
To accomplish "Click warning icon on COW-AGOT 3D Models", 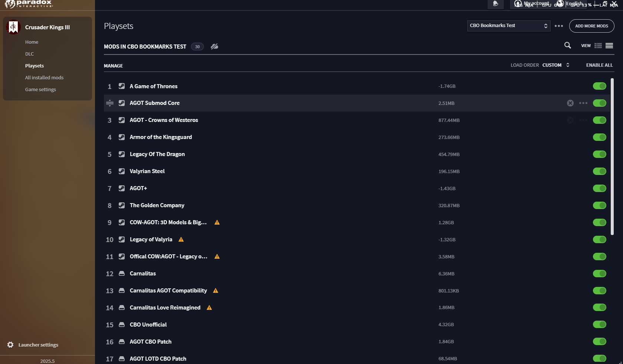I will [x=217, y=222].
